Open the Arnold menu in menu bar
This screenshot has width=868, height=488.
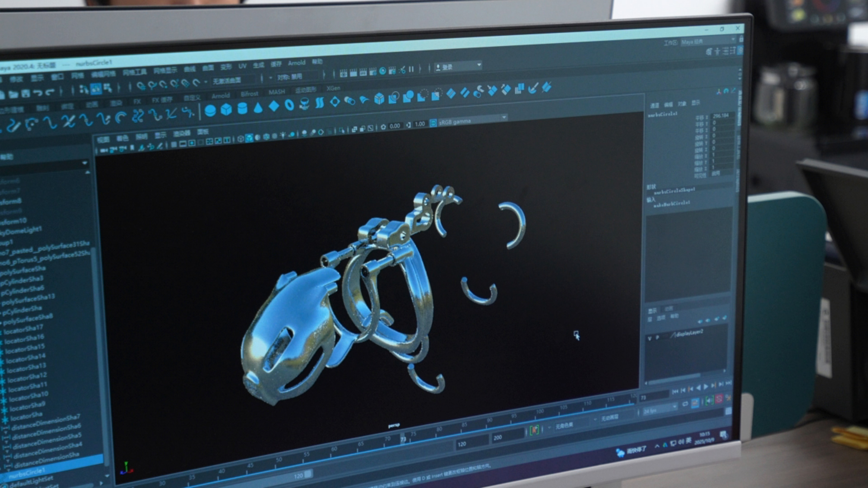tap(297, 63)
